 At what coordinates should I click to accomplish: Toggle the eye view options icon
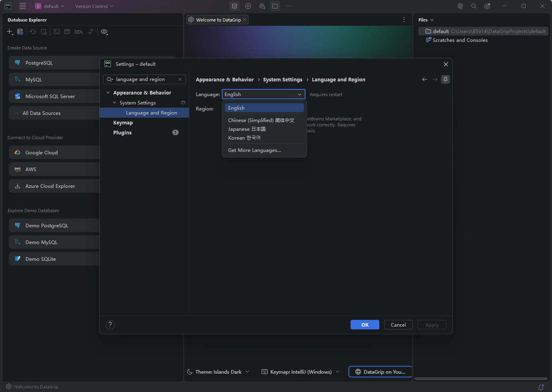point(104,32)
